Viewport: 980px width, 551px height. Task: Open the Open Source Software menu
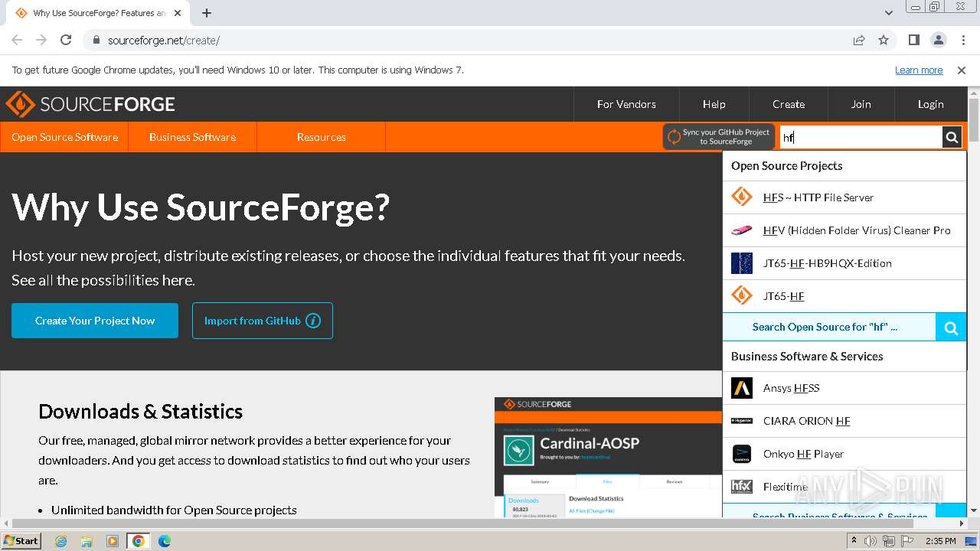click(x=64, y=137)
